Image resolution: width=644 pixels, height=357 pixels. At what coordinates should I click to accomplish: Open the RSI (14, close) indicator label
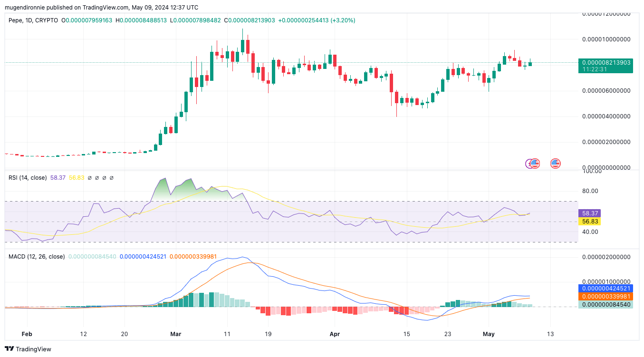tap(28, 178)
